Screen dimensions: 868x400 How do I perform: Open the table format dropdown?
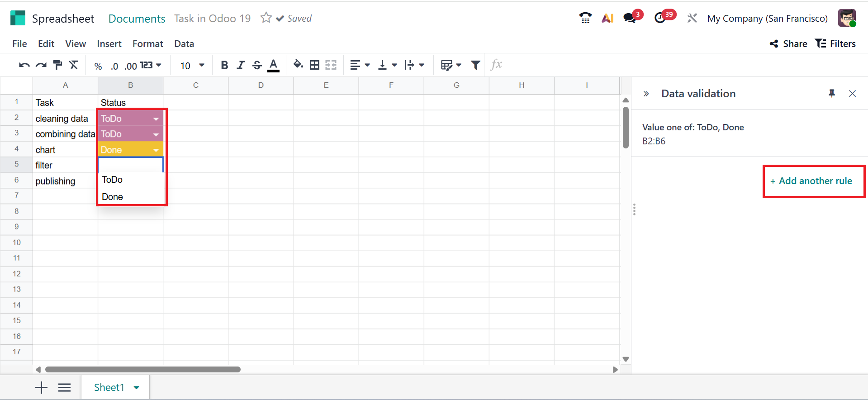pyautogui.click(x=451, y=65)
